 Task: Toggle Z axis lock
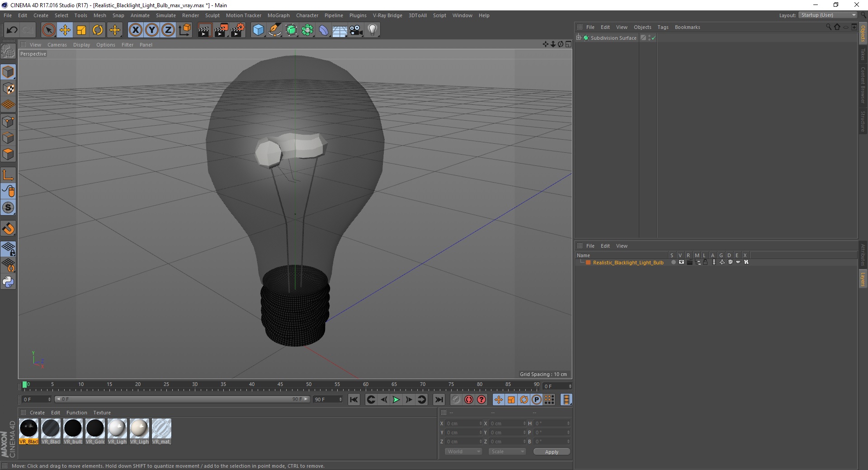[168, 30]
